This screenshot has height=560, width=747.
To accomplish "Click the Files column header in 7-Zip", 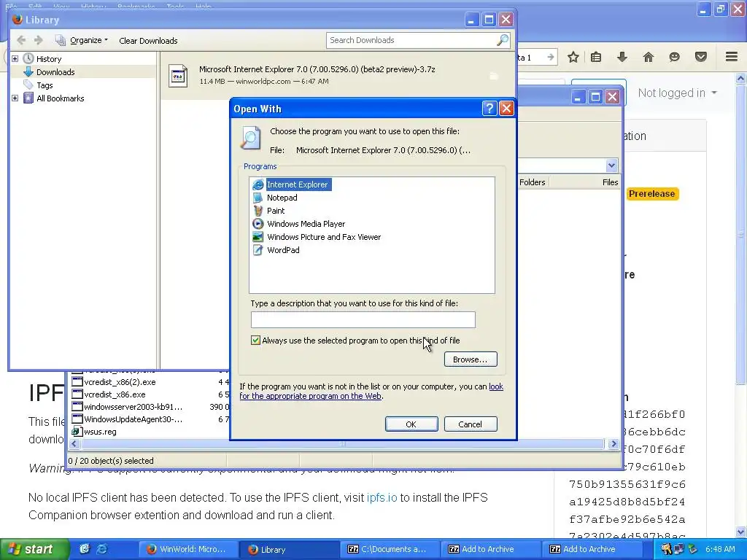I will coord(610,182).
